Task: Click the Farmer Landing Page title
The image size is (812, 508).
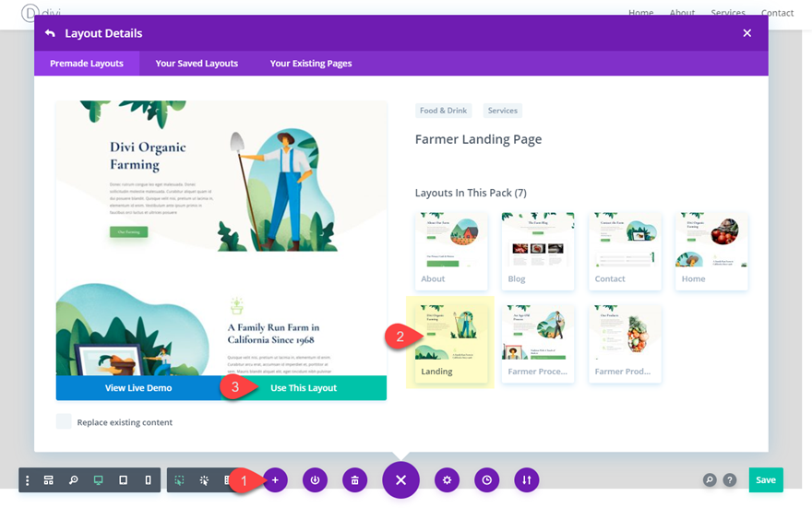Action: click(478, 139)
